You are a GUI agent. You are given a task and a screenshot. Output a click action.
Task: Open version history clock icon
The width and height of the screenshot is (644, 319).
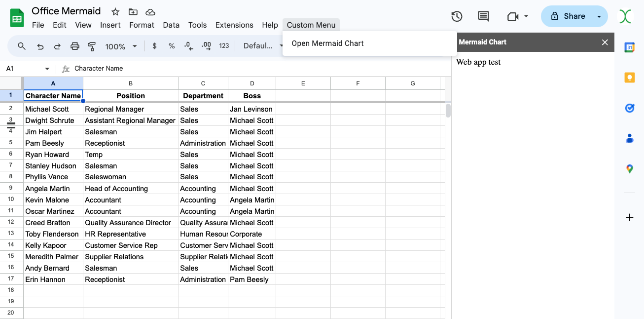[457, 16]
